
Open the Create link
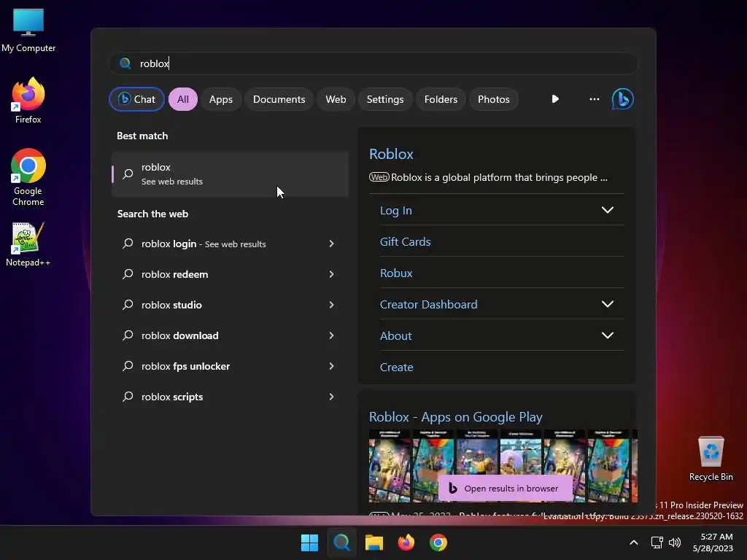(396, 367)
